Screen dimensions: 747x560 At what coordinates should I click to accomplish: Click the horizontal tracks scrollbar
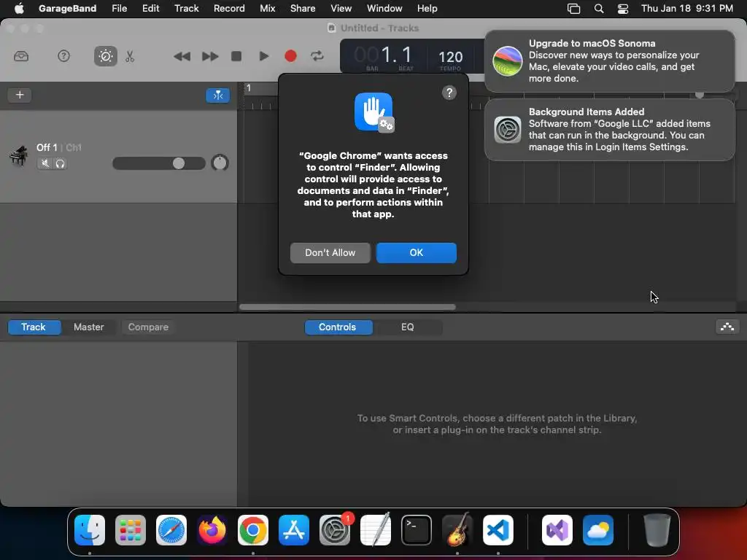(347, 307)
